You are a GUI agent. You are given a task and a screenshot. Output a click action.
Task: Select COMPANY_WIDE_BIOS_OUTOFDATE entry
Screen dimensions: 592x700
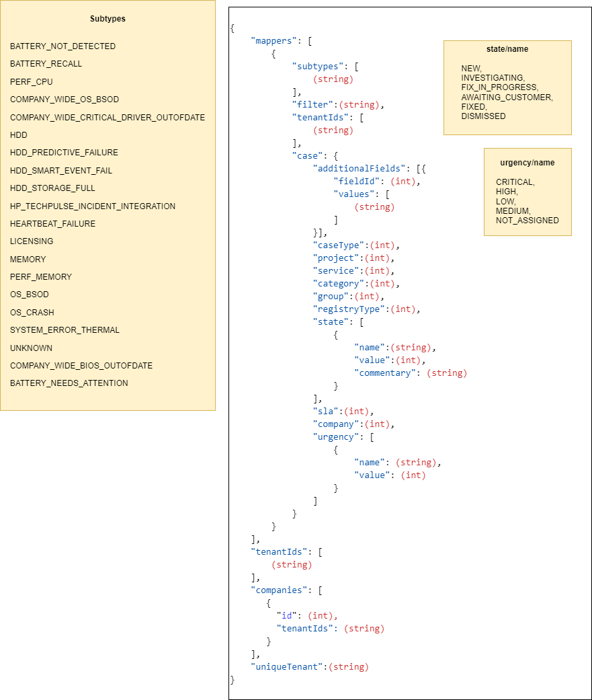(x=81, y=366)
